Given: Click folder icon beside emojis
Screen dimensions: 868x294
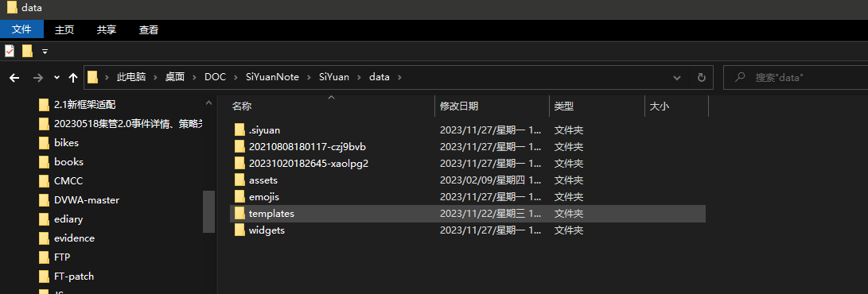Looking at the screenshot, I should point(239,197).
